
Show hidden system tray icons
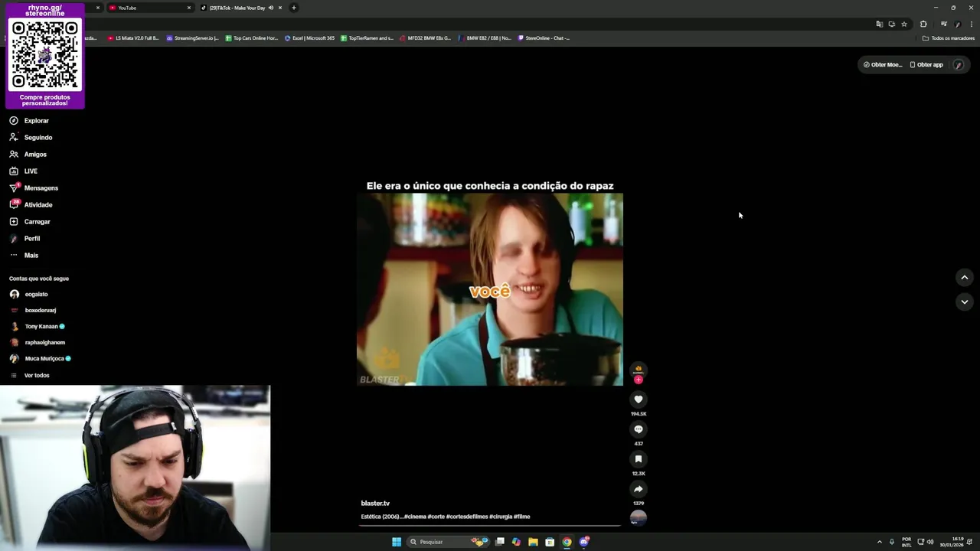[x=879, y=542]
